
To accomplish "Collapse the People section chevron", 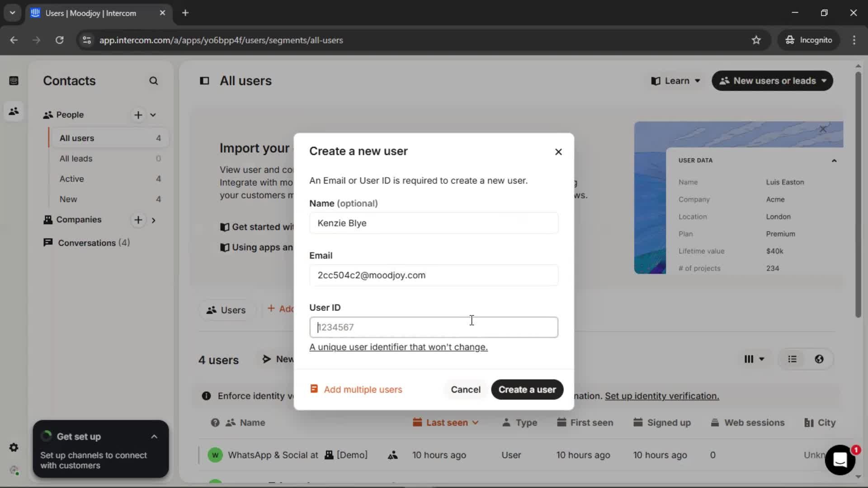I will click(153, 115).
